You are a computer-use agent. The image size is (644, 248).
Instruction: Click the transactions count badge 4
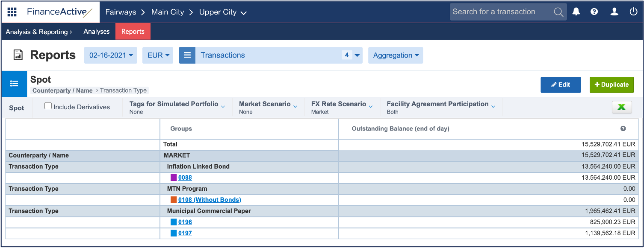[347, 55]
